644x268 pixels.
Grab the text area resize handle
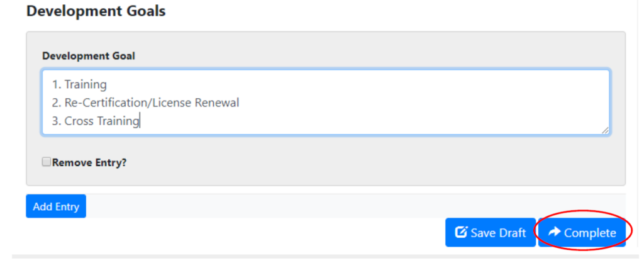[605, 130]
